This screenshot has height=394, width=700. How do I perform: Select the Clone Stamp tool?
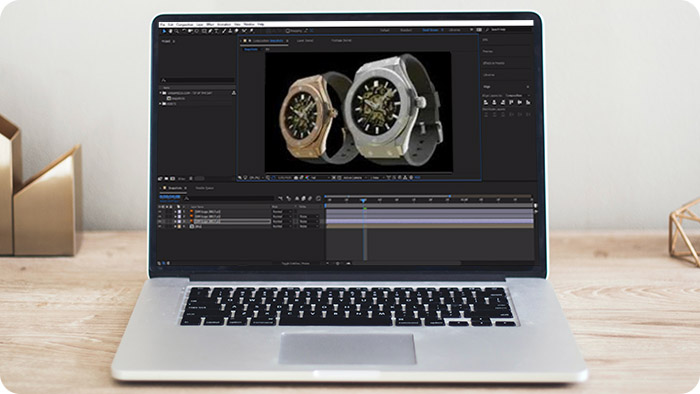click(x=230, y=31)
